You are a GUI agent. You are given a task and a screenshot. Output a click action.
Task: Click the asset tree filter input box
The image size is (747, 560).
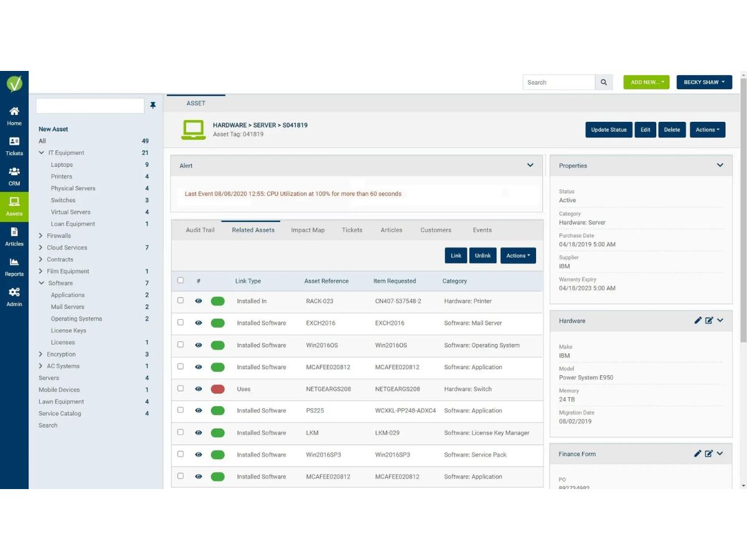click(90, 106)
